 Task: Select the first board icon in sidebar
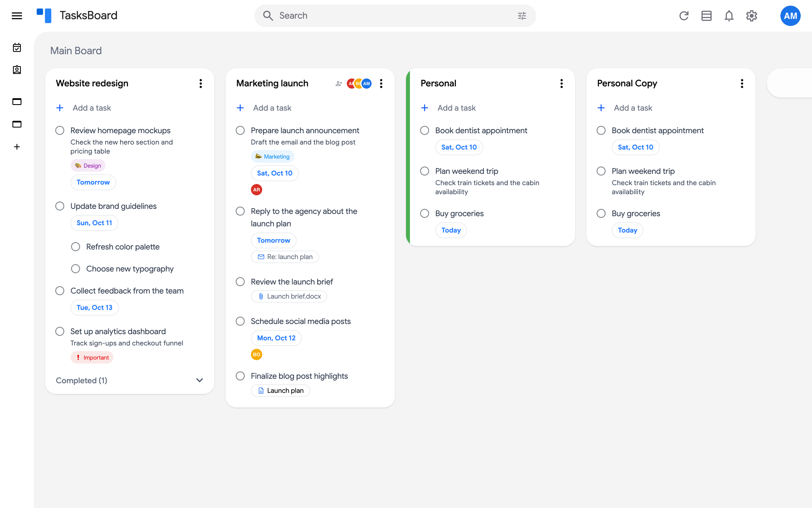(17, 102)
